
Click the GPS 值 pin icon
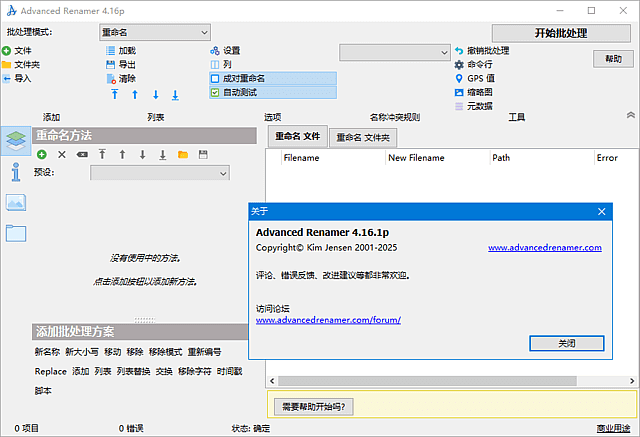click(459, 78)
